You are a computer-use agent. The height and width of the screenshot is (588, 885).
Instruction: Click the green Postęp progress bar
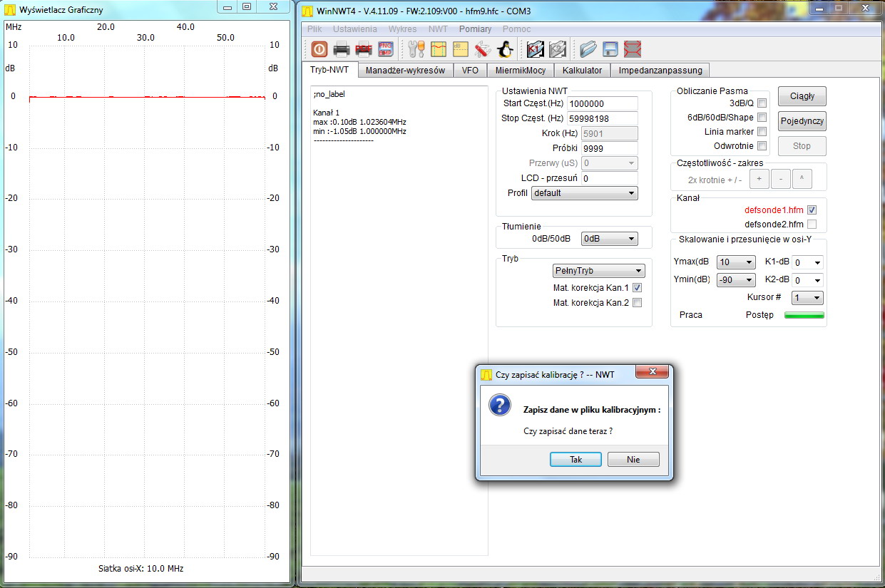[x=804, y=315]
